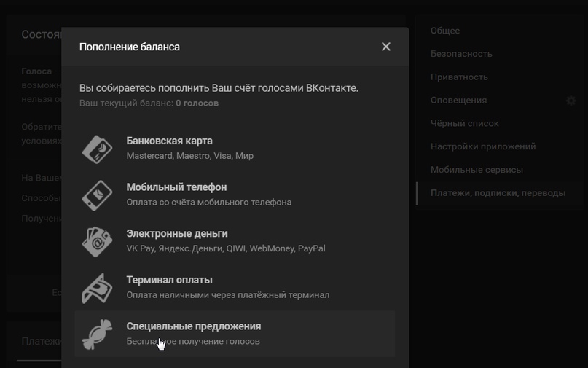Click the Ваш текущий баланс: 0 голосов text

[x=149, y=103]
